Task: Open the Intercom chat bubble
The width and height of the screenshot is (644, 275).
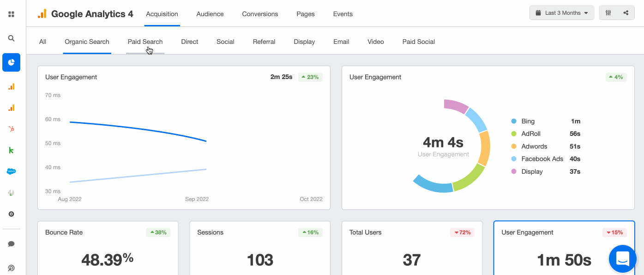Action: tap(622, 258)
